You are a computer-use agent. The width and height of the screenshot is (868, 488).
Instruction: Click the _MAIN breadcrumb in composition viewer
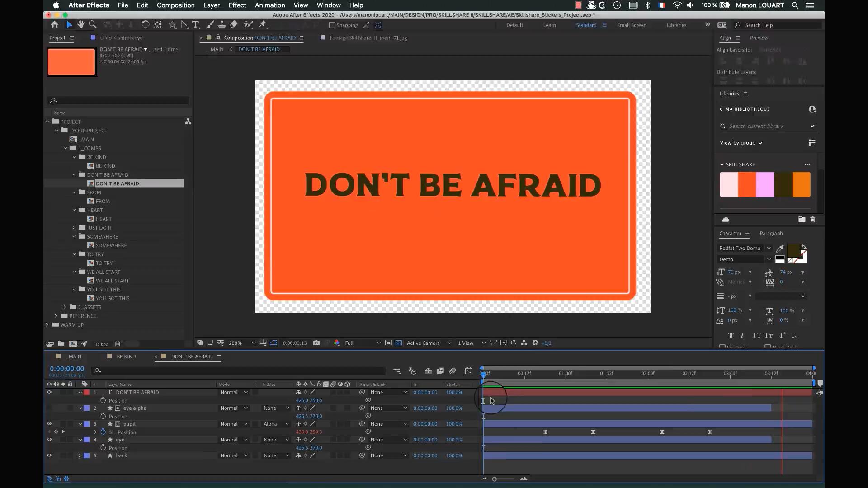coord(216,49)
